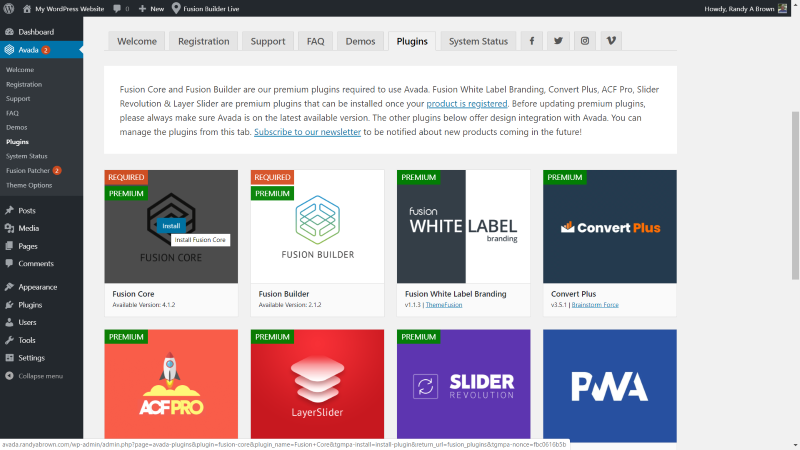800x450 pixels.
Task: Click the Fusion Builder plugin thumbnail
Action: [x=317, y=227]
